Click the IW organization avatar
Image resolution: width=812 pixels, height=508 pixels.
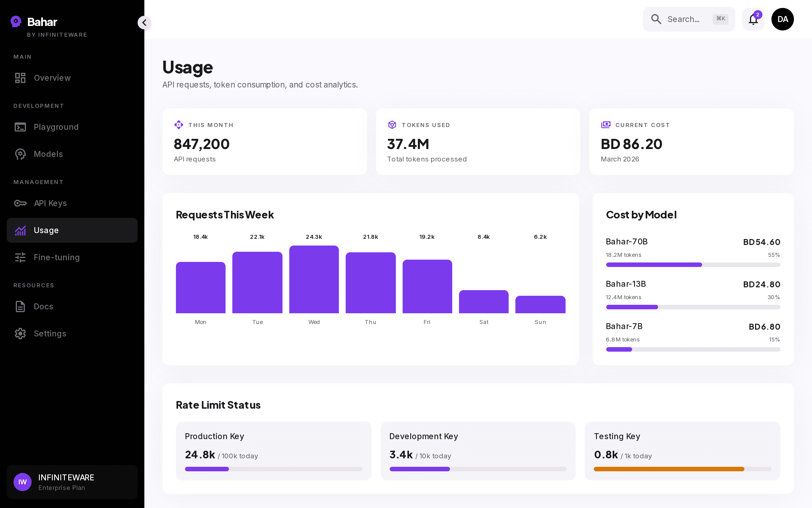pyautogui.click(x=23, y=482)
